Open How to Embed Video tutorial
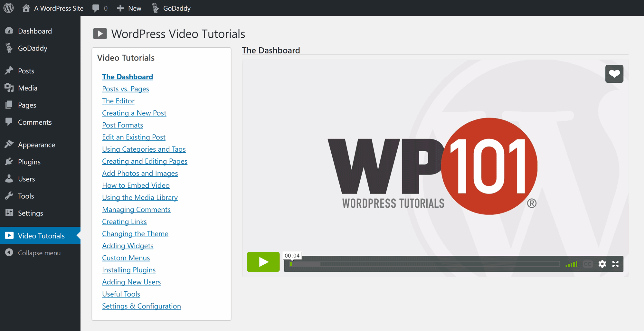 136,185
